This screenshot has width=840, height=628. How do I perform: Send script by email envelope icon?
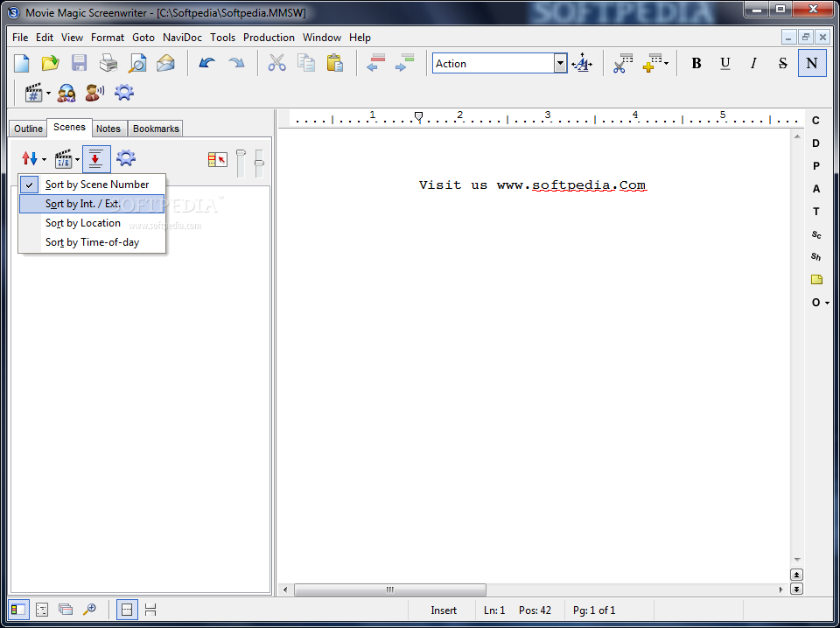point(166,63)
